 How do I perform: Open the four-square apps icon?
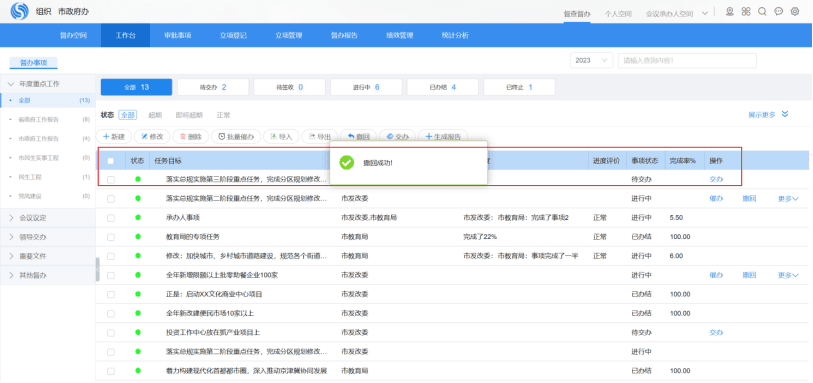(x=746, y=11)
